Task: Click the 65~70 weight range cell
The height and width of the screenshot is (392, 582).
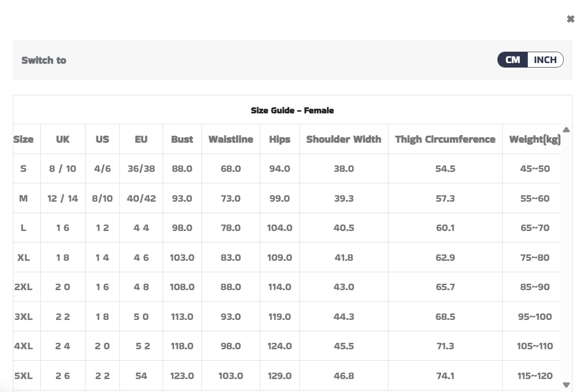Action: pos(535,228)
